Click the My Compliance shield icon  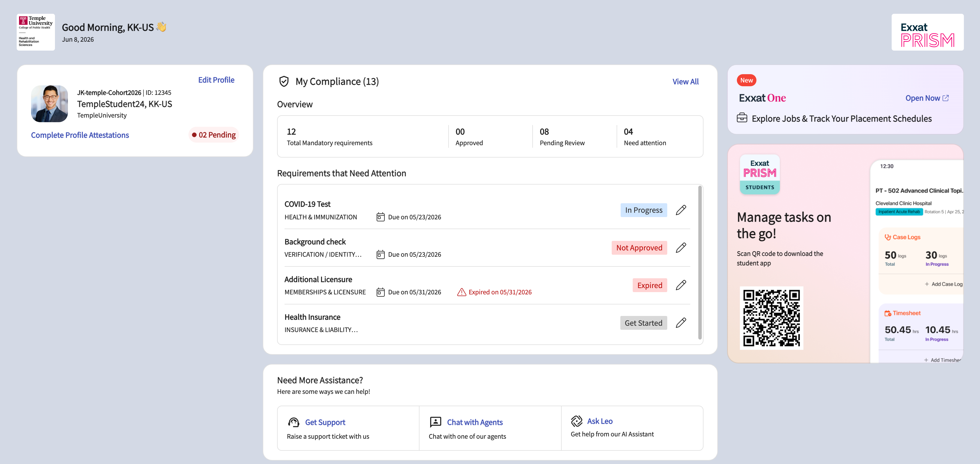[284, 81]
